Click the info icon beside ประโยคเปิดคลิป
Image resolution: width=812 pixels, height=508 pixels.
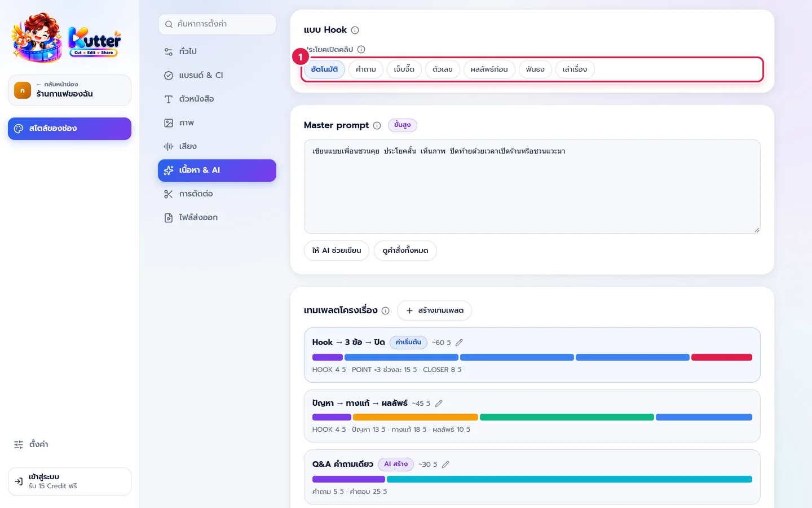point(361,50)
